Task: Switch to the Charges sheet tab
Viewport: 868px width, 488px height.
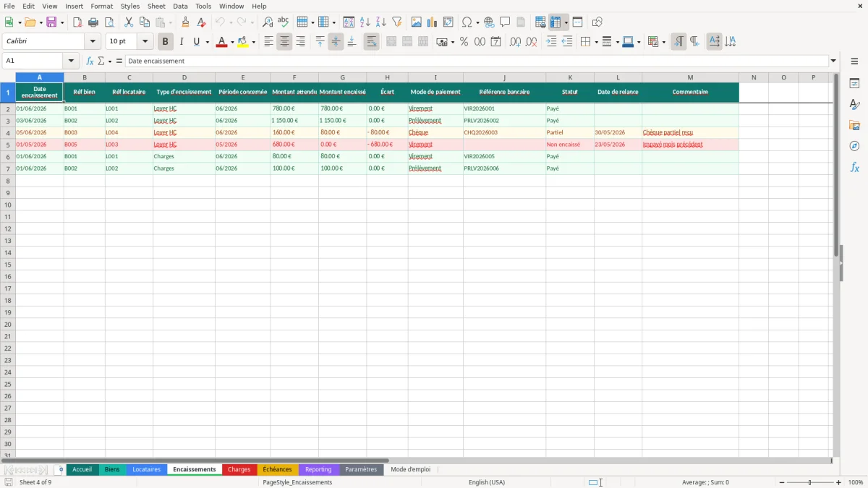Action: pyautogui.click(x=239, y=470)
